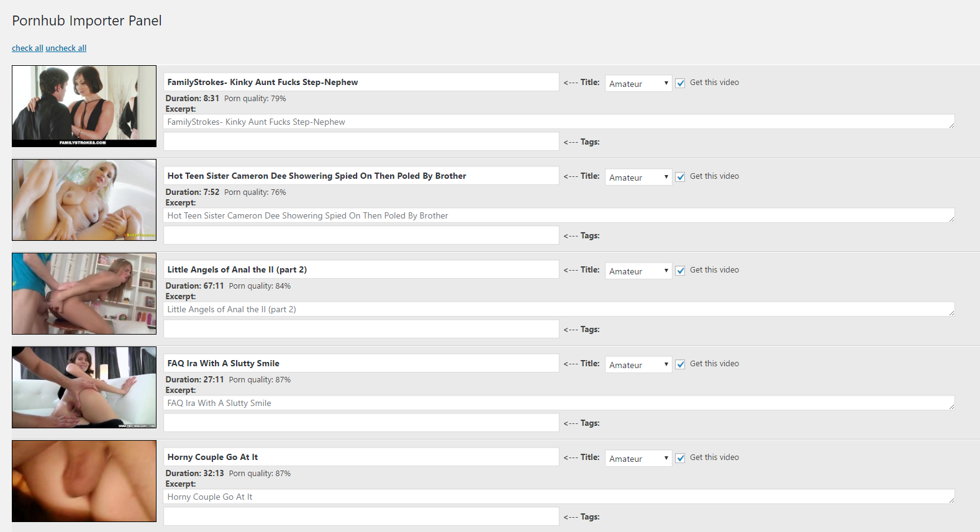Open the category dropdown for the 32:13 video

coord(638,458)
